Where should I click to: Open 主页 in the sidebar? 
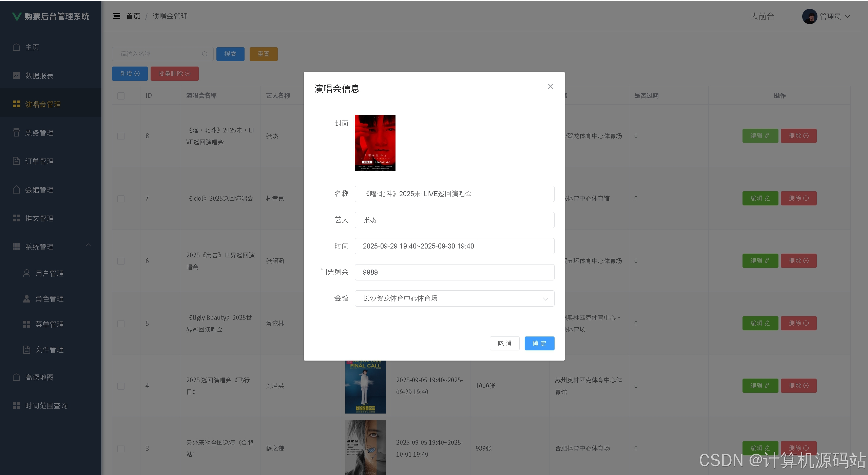click(x=51, y=47)
